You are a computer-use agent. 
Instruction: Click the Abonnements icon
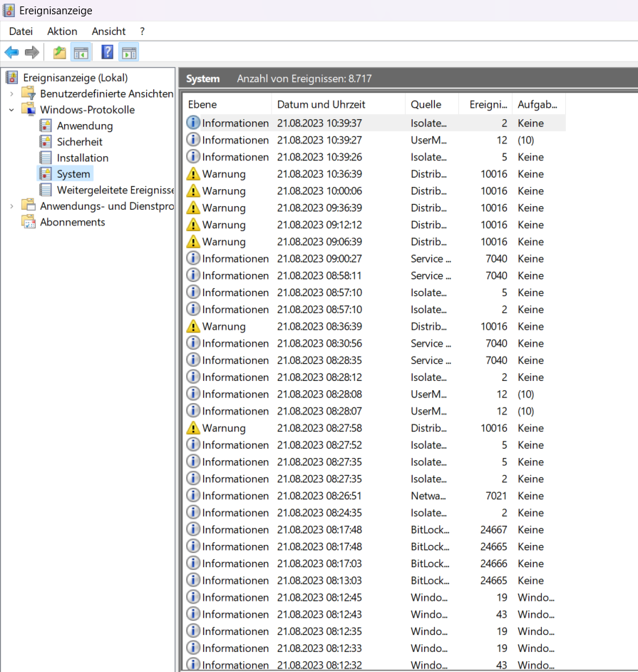coord(29,222)
